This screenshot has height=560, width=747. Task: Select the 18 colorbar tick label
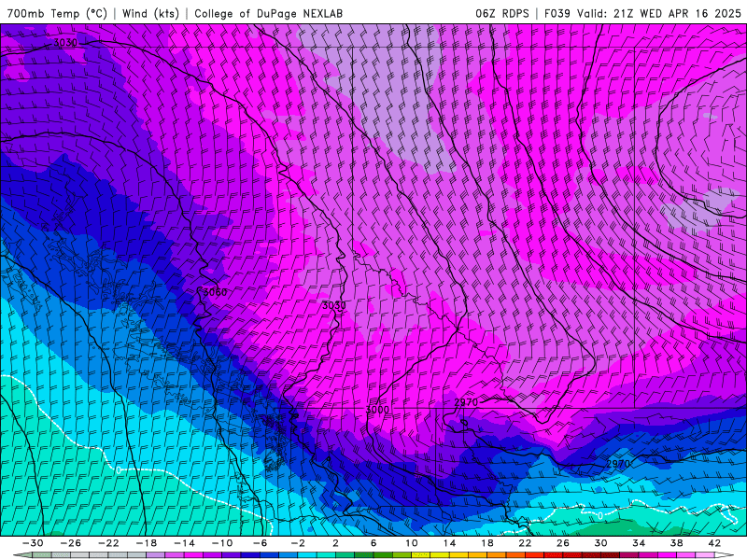(487, 543)
